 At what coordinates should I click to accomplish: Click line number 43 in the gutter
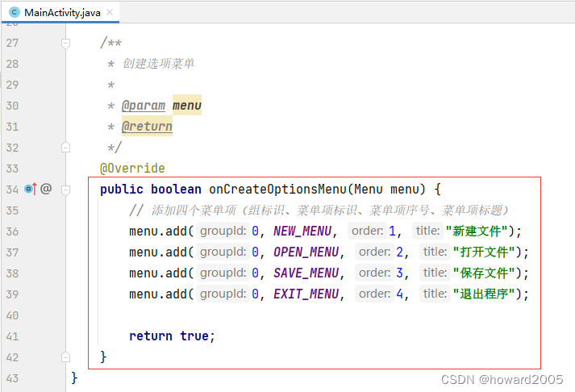[12, 378]
